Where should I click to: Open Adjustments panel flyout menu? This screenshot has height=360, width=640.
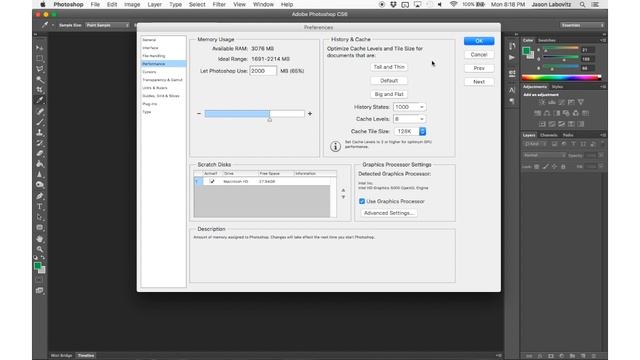[x=602, y=87]
